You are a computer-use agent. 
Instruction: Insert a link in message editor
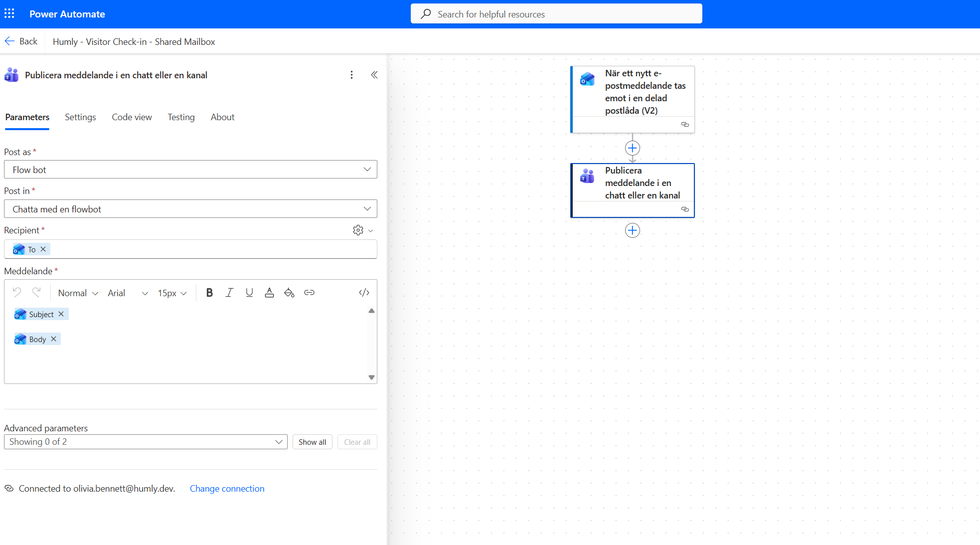309,293
